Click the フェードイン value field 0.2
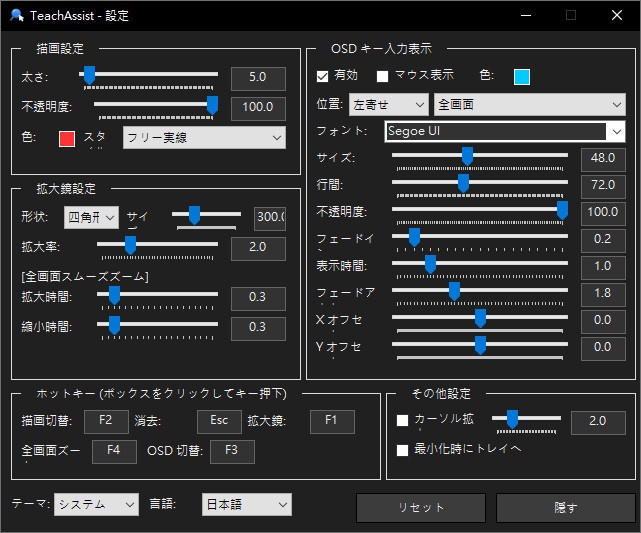Screen dimensions: 641x533 coord(603,241)
